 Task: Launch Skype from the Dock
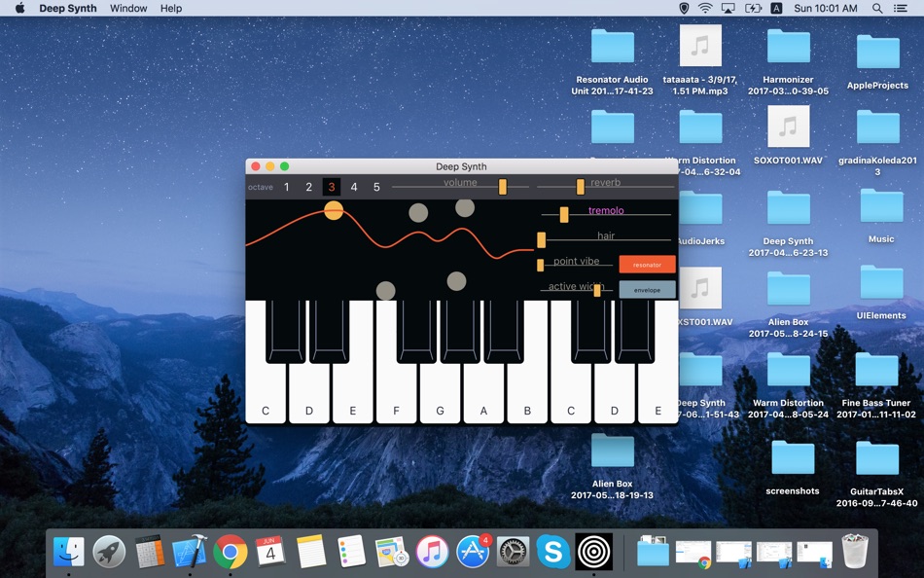(553, 552)
